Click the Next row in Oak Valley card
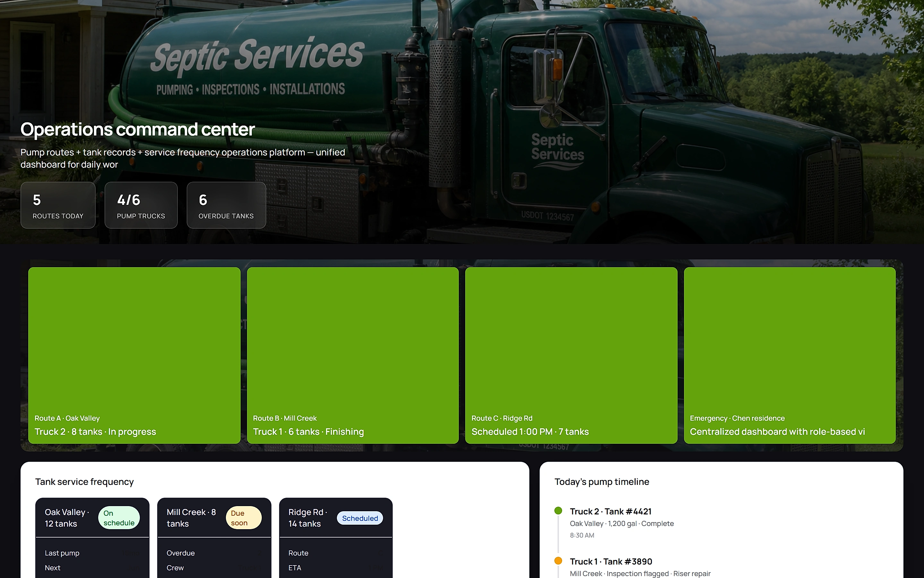This screenshot has width=924, height=578. [x=92, y=568]
